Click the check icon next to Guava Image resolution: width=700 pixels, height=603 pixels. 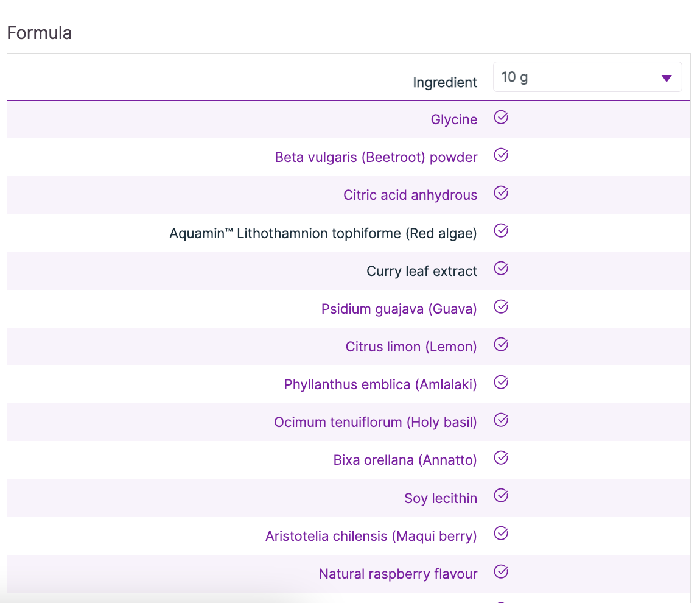(501, 307)
